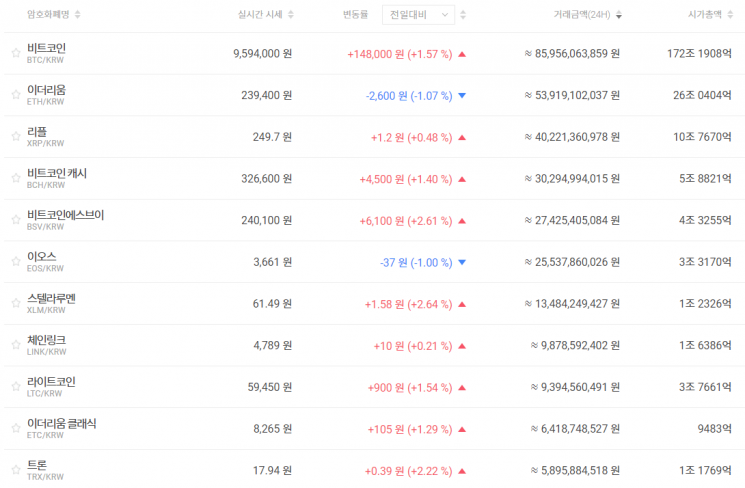Sort by 변동률 arrows next to dropdown

coord(463,15)
